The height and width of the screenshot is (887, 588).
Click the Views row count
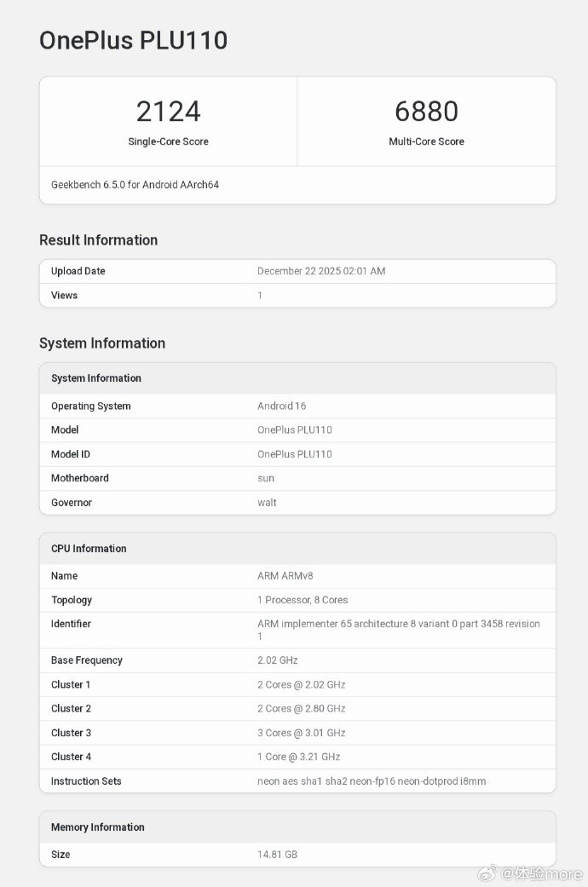tap(260, 296)
